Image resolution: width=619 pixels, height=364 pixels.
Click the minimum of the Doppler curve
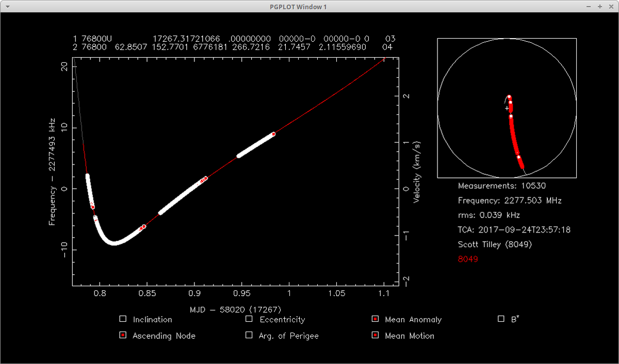(114, 243)
